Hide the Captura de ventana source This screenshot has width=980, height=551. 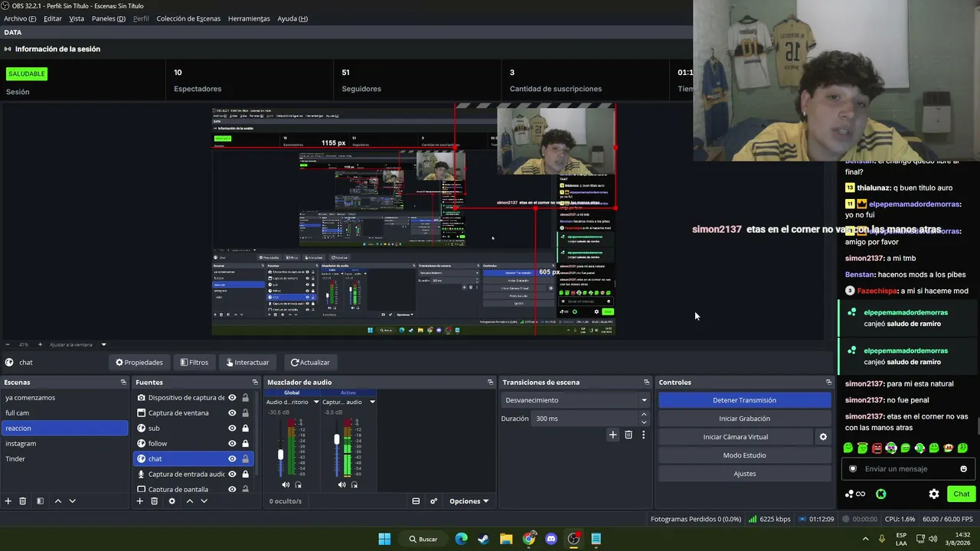[232, 413]
